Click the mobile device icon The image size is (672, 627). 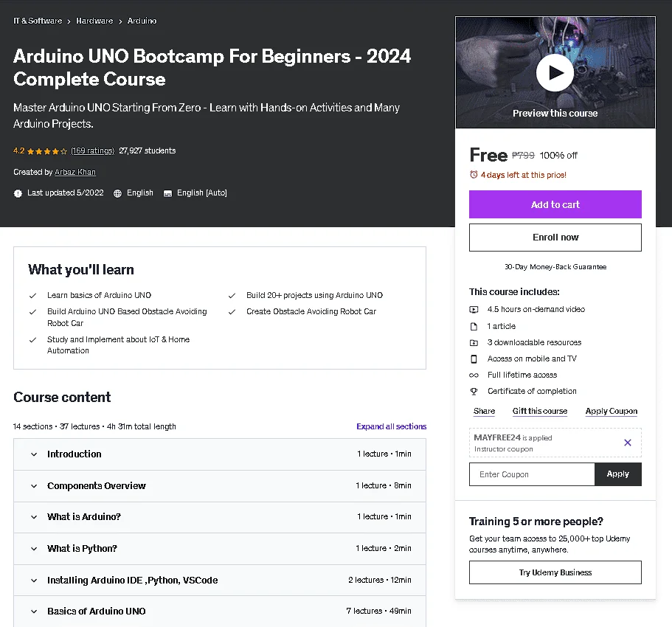[474, 358]
